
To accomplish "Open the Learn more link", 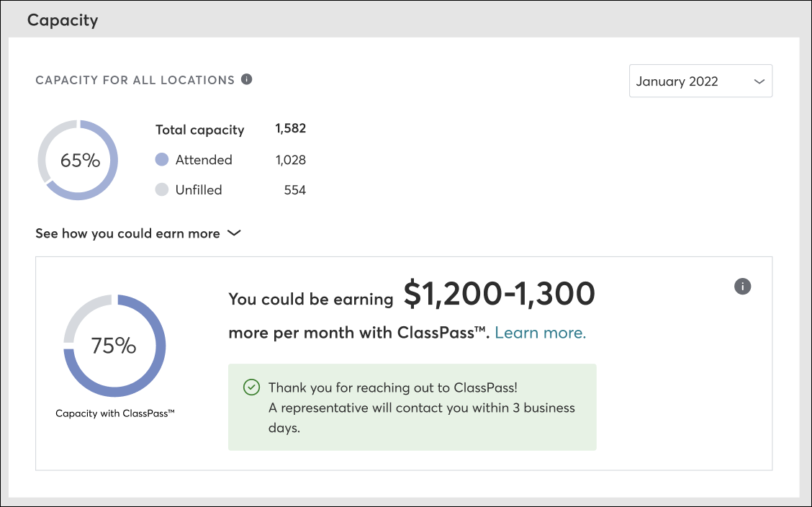I will [540, 333].
